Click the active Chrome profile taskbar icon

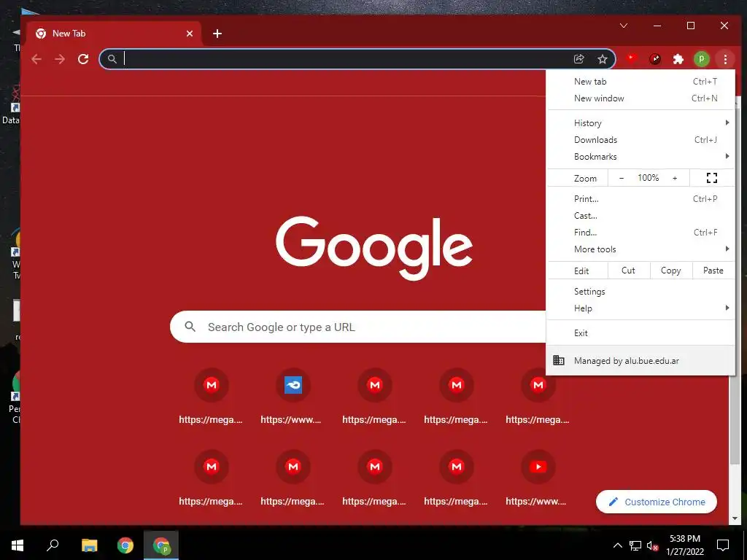[x=161, y=545]
